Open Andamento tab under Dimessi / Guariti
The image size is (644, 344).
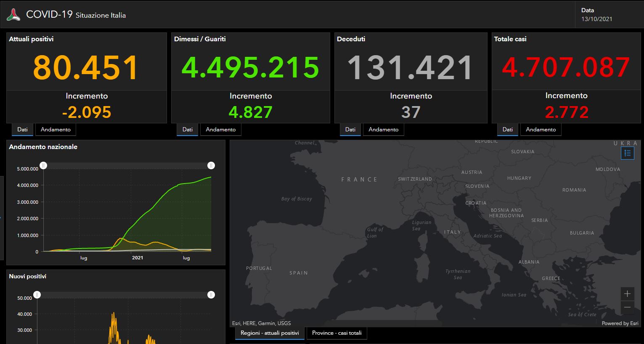click(220, 129)
